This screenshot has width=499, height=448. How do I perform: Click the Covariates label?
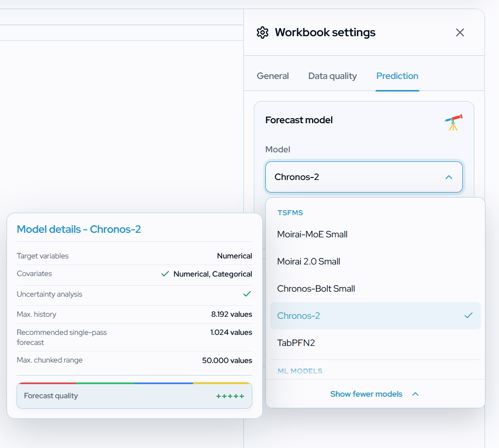(34, 274)
